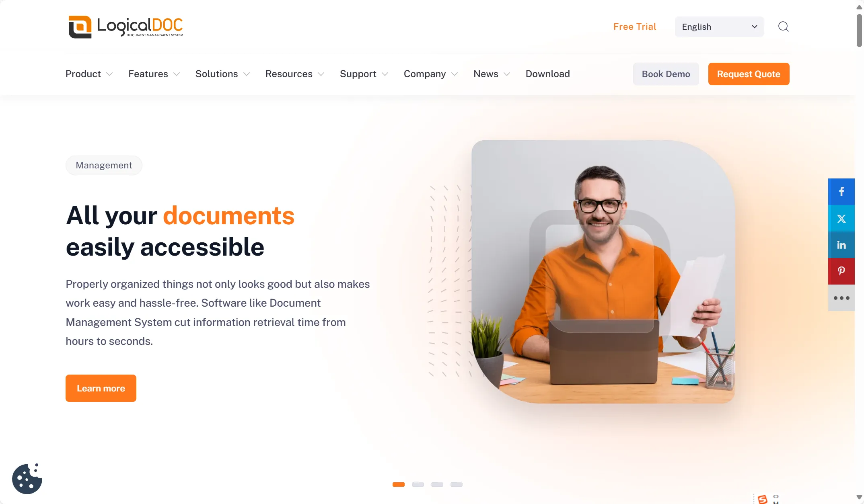This screenshot has height=504, width=864.
Task: Click the Facebook share icon
Action: click(841, 191)
